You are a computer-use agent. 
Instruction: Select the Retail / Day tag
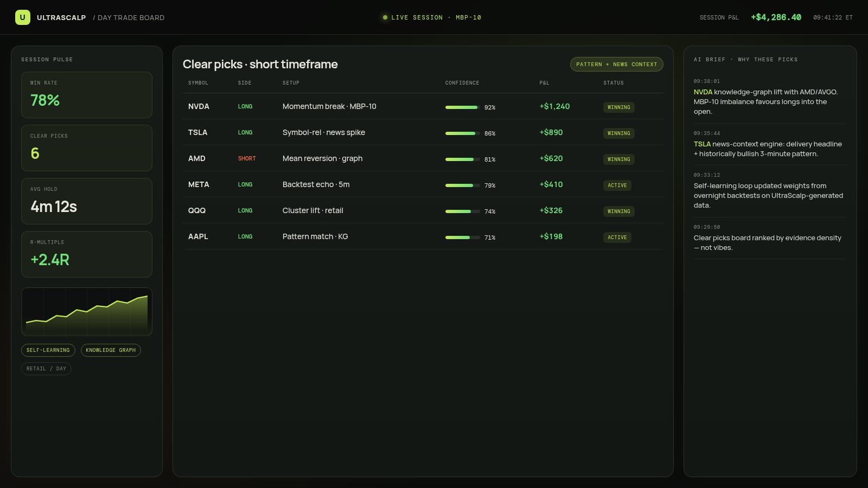coord(46,369)
